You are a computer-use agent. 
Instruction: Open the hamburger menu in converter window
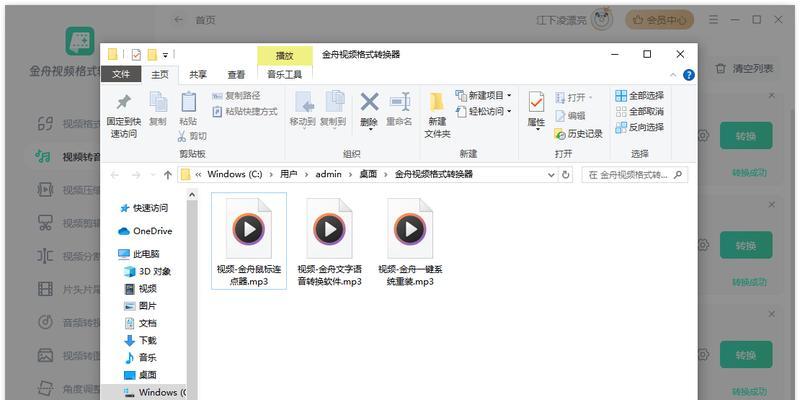[714, 20]
